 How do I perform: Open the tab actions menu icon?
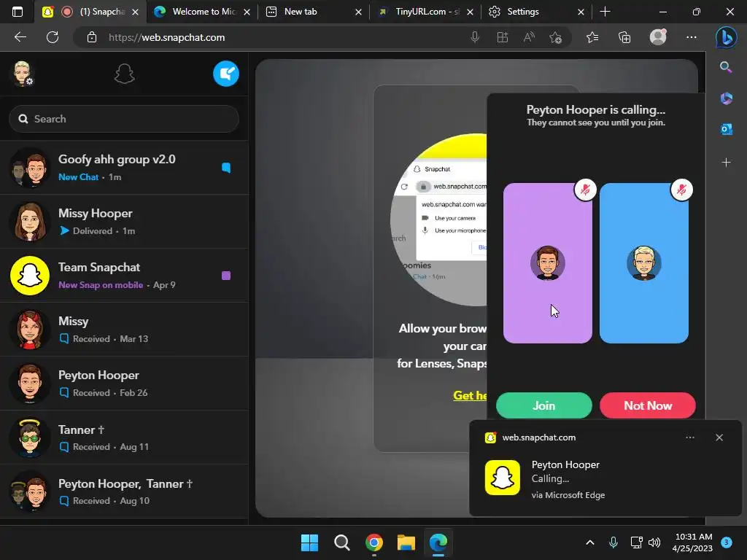18,12
